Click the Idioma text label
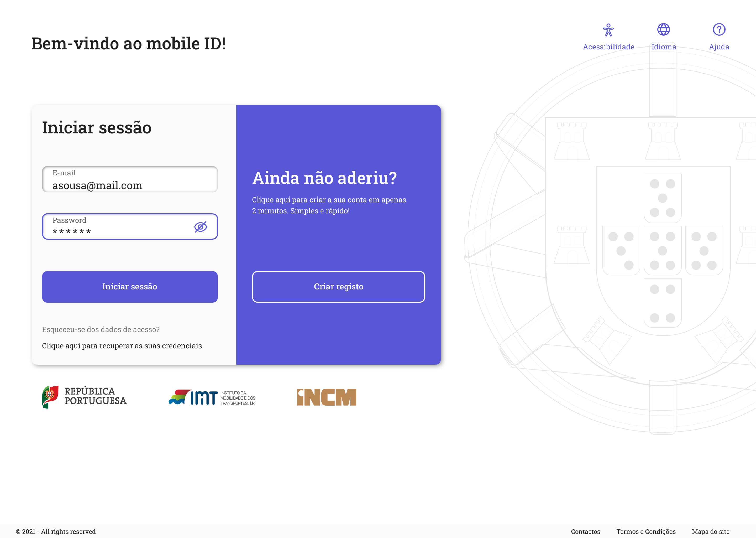This screenshot has width=756, height=538. click(664, 47)
